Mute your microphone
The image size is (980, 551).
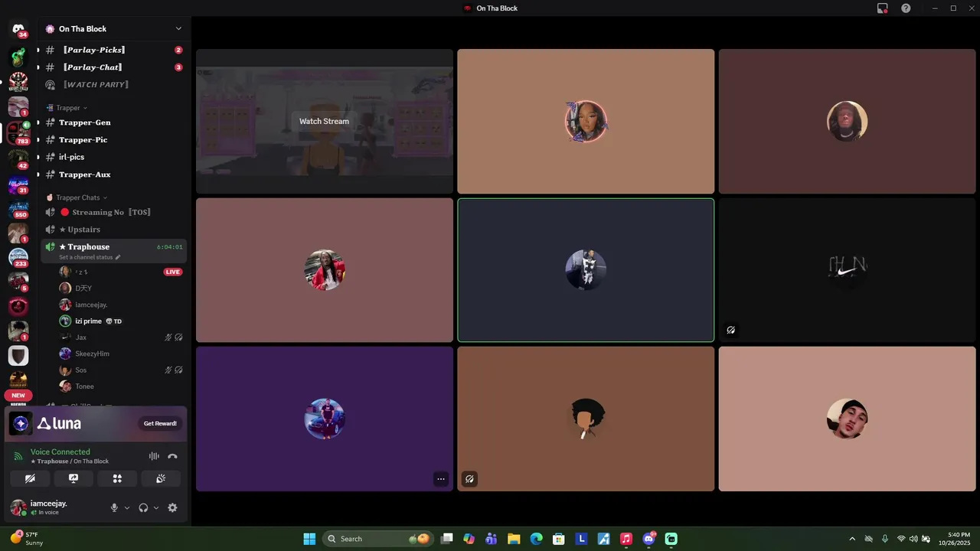point(114,507)
